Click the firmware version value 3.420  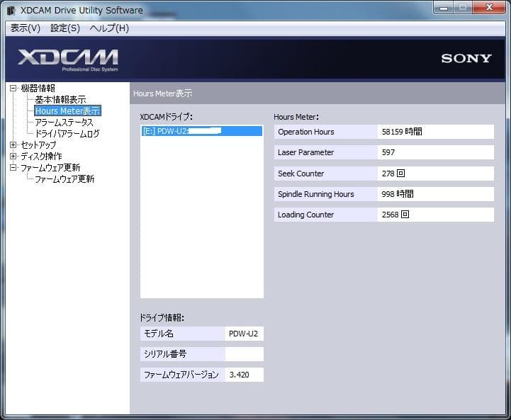click(x=244, y=375)
